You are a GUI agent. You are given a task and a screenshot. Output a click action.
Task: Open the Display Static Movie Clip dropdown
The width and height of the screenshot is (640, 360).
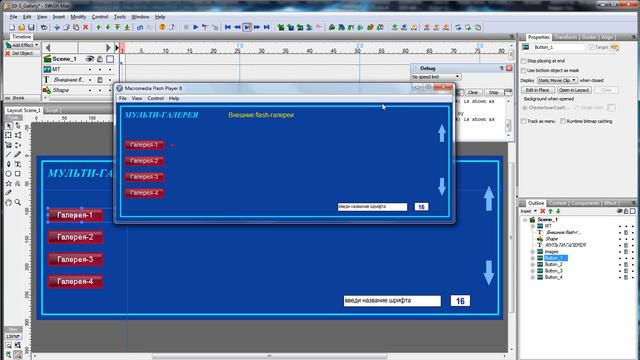pos(557,80)
